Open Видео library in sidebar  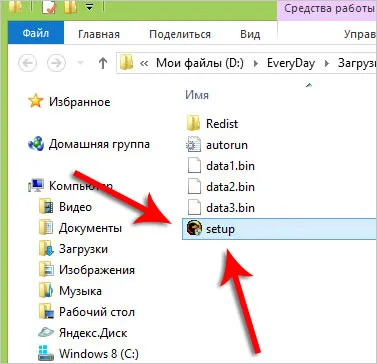click(75, 207)
